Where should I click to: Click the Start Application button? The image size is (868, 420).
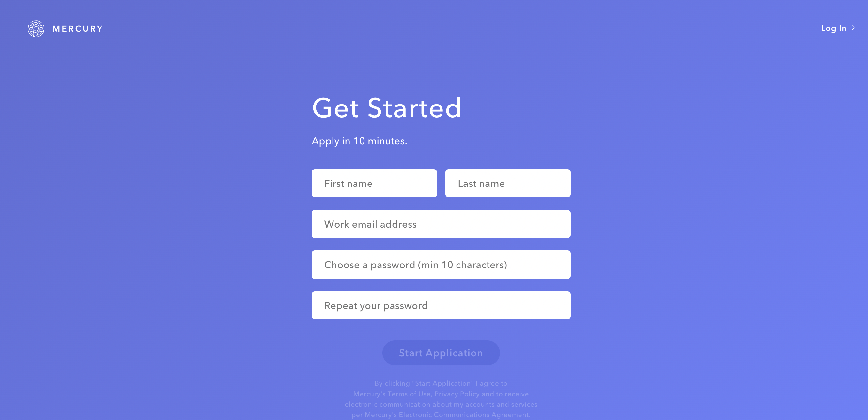[441, 353]
